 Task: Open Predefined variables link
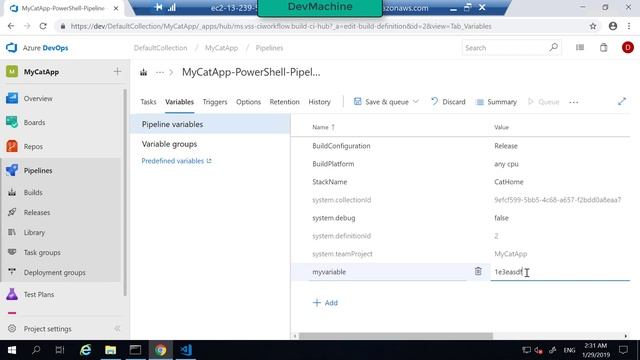176,161
